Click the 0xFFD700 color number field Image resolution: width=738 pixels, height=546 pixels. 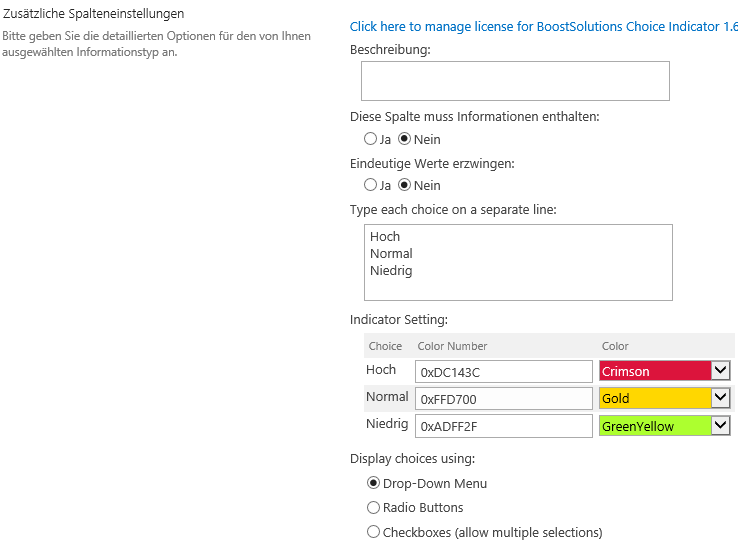(504, 399)
